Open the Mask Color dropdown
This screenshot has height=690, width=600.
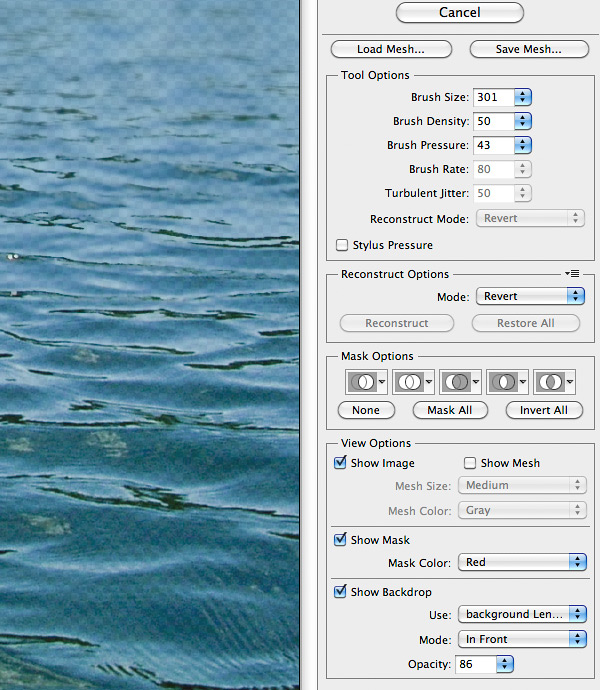pos(522,562)
